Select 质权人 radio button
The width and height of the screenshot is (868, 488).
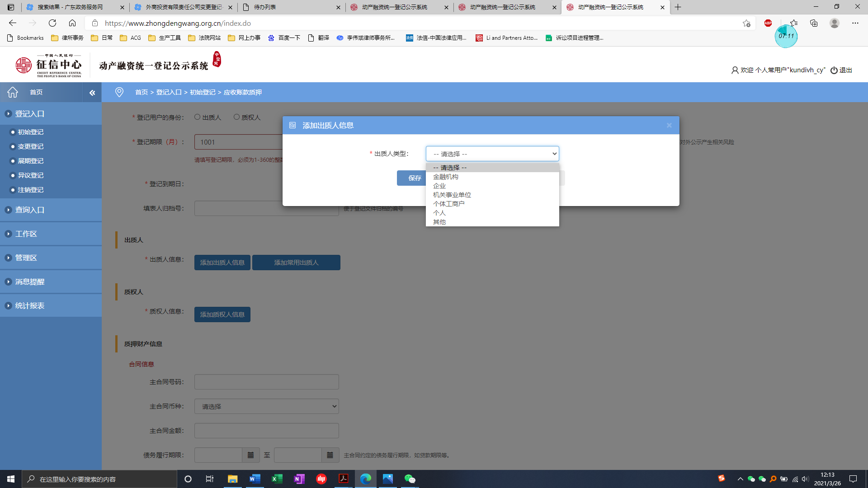[x=236, y=117]
